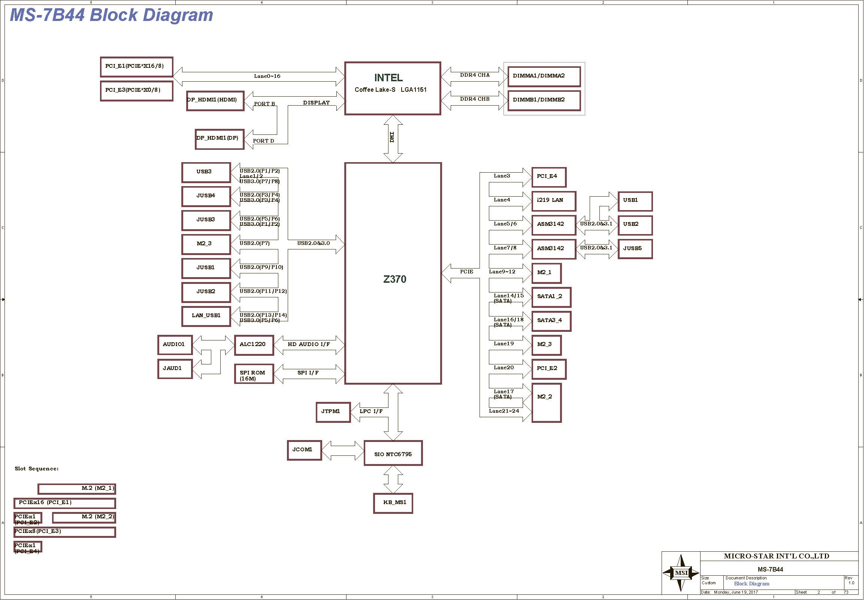Click the JUSB3 block

(x=207, y=221)
